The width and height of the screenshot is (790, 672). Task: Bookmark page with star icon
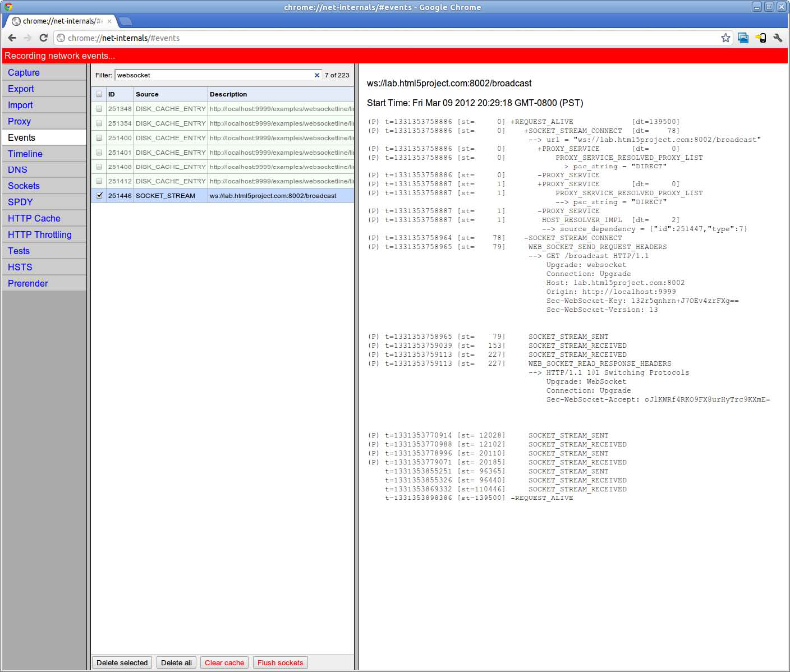point(725,38)
